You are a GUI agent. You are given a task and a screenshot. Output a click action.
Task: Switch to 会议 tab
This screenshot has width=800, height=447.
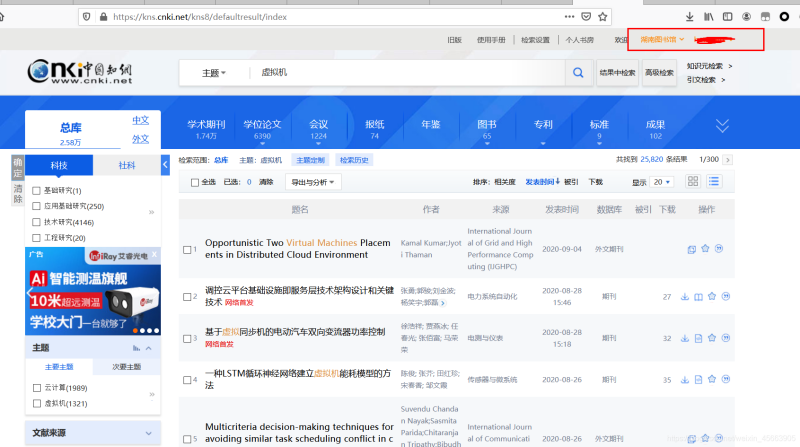coord(318,129)
